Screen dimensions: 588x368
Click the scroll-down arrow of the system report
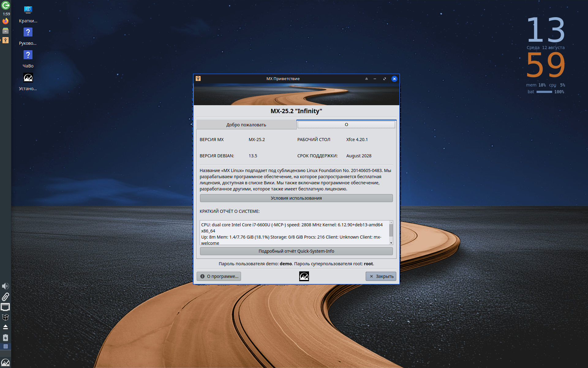(x=391, y=243)
